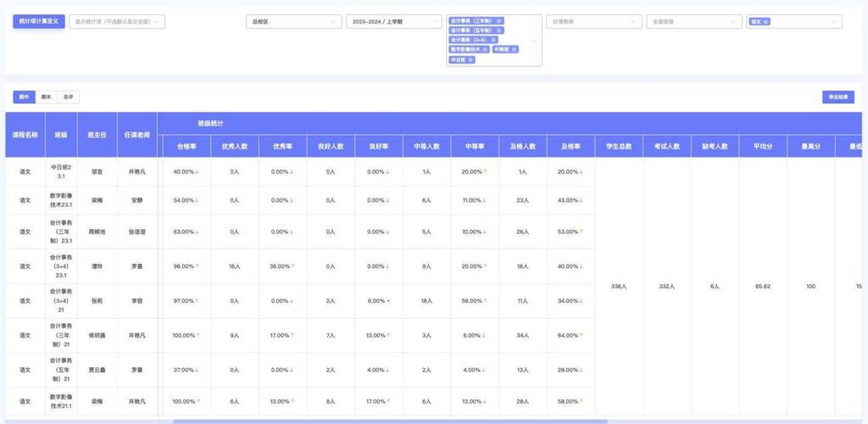Select the 数字影像技术23.1 class cell
868x424 pixels.
(61, 200)
